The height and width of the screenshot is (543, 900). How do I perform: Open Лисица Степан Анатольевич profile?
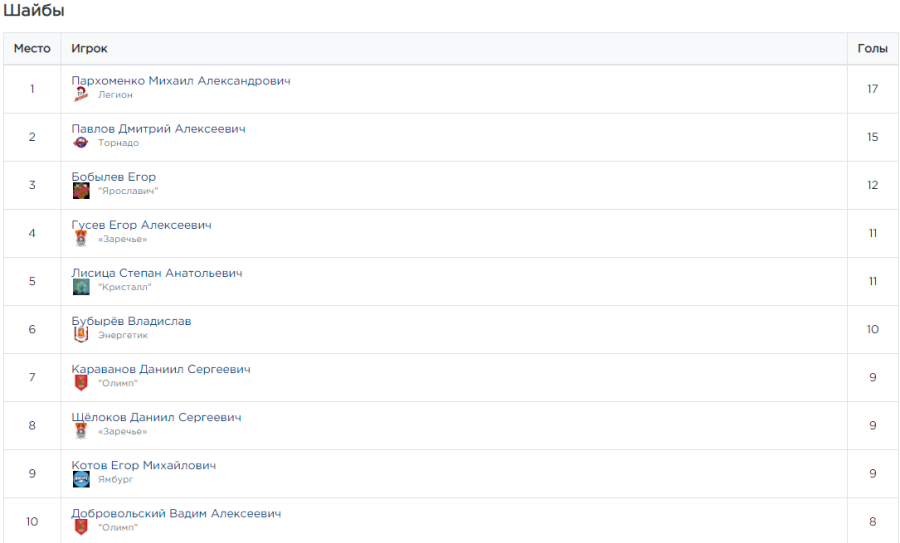coord(156,272)
